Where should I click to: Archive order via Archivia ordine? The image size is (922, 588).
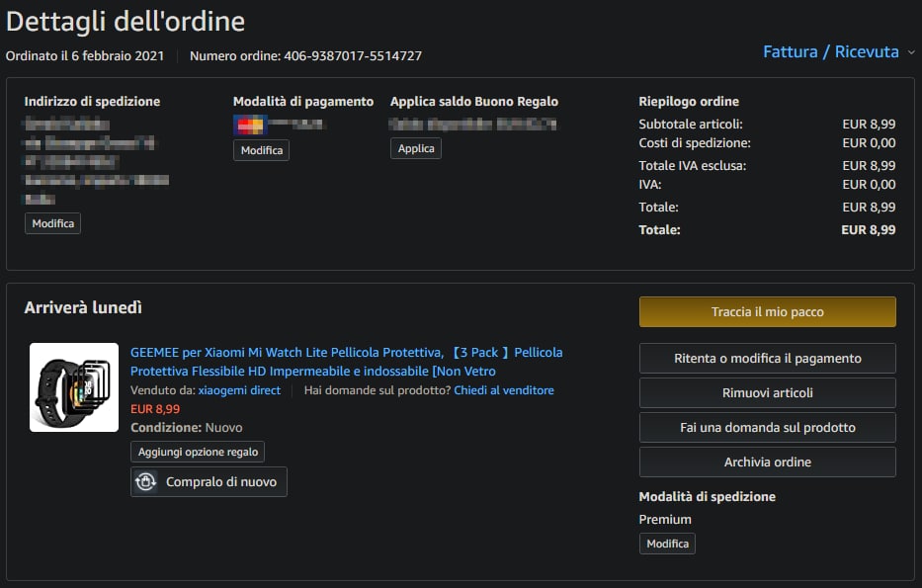click(767, 462)
